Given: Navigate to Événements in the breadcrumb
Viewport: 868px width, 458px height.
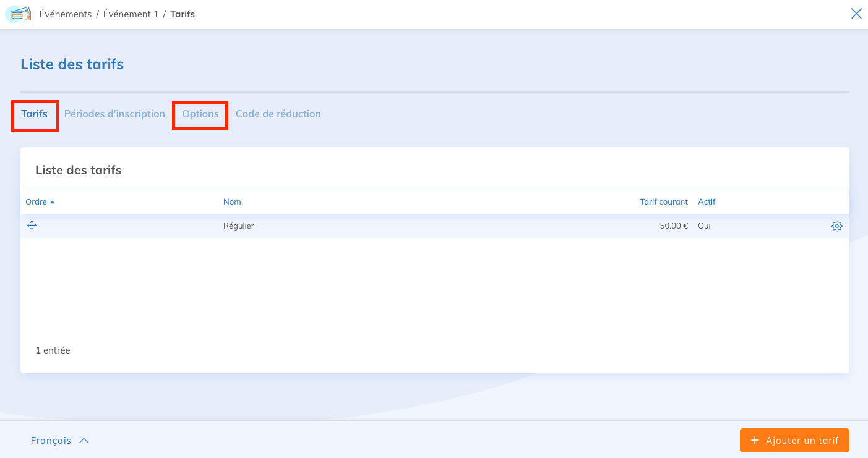Looking at the screenshot, I should (66, 14).
